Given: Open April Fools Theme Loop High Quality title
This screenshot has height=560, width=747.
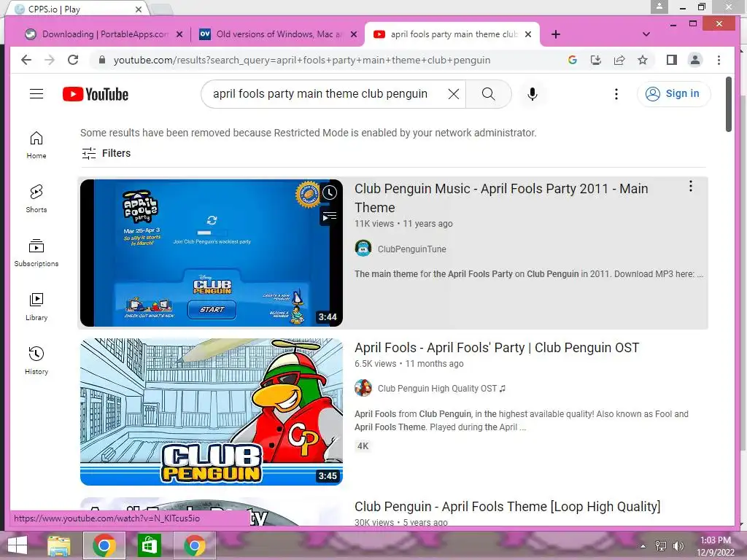Looking at the screenshot, I should [508, 506].
